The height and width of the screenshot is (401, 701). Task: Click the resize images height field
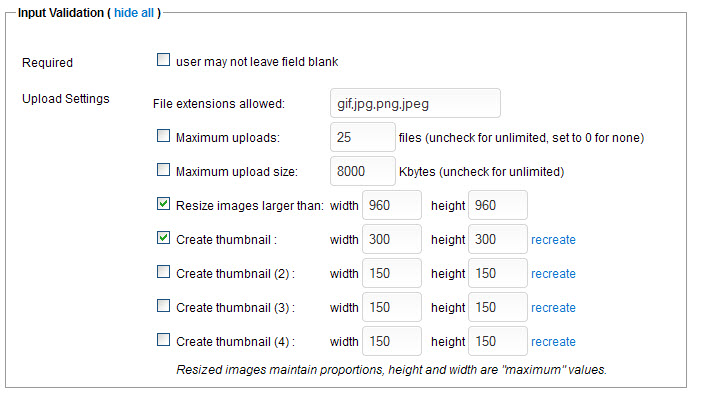coord(497,205)
